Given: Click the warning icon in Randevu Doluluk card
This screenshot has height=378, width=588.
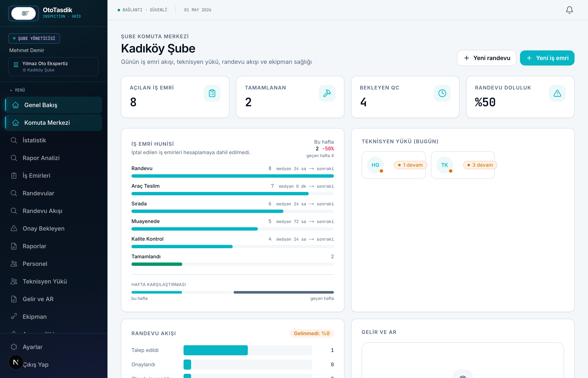Looking at the screenshot, I should click(557, 93).
